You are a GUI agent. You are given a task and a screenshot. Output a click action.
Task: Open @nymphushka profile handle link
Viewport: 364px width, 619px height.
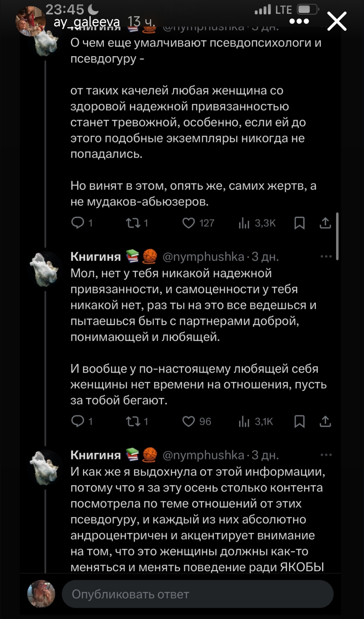click(x=203, y=257)
